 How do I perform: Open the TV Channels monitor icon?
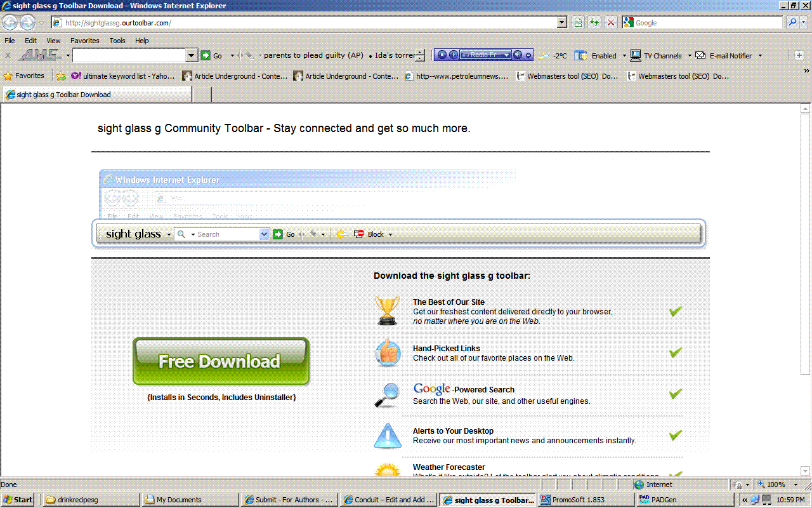[x=635, y=56]
